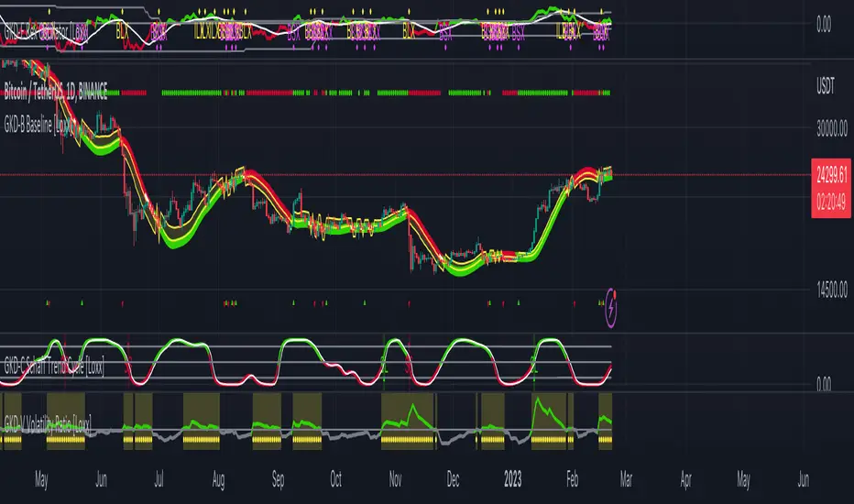Viewport: 854px width, 504px height.
Task: Click the 0.00 label of Schaff Trend pane
Action: pos(824,384)
